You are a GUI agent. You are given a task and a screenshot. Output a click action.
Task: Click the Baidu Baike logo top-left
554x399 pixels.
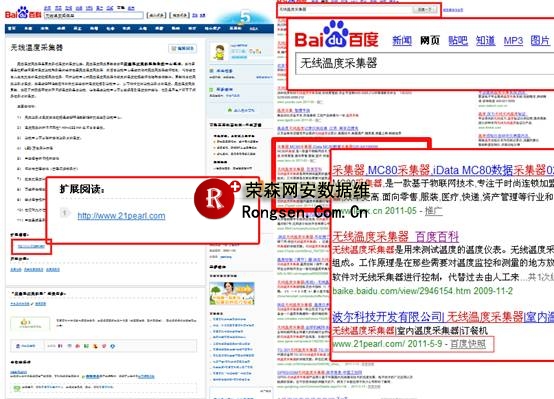click(x=23, y=13)
